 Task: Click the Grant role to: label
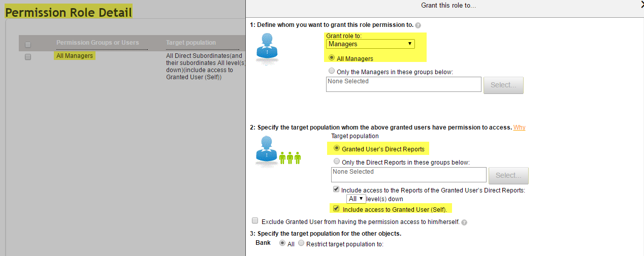[x=343, y=36]
